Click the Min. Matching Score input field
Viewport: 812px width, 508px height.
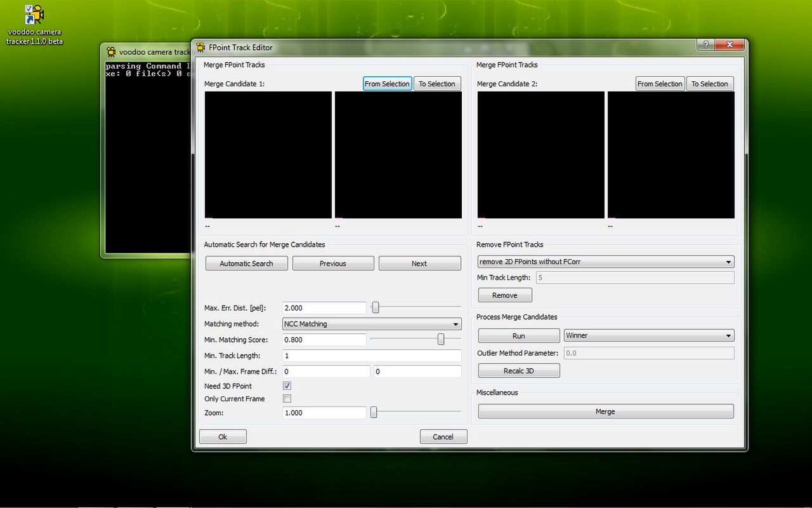tap(324, 340)
